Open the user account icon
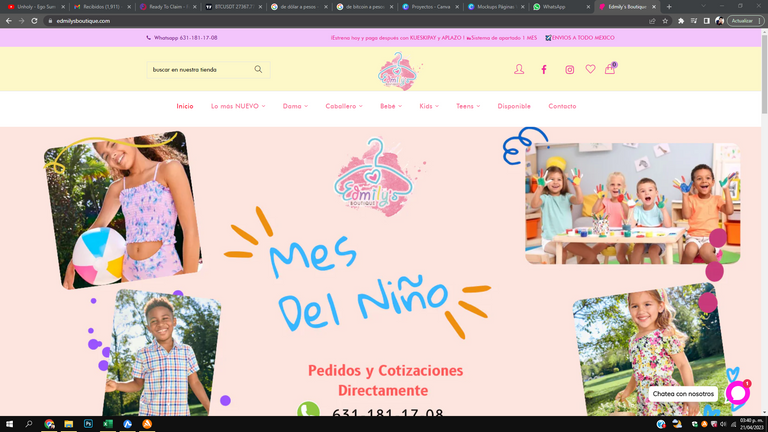The image size is (768, 432). [519, 70]
